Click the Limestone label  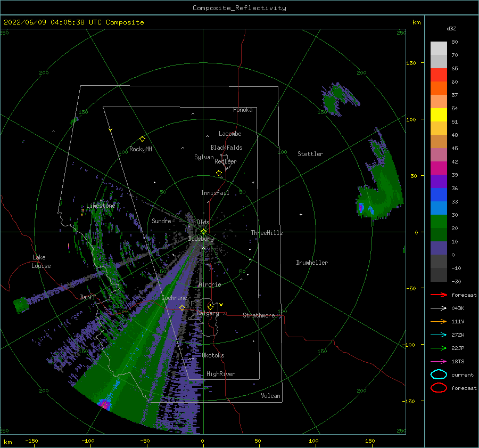tap(101, 206)
